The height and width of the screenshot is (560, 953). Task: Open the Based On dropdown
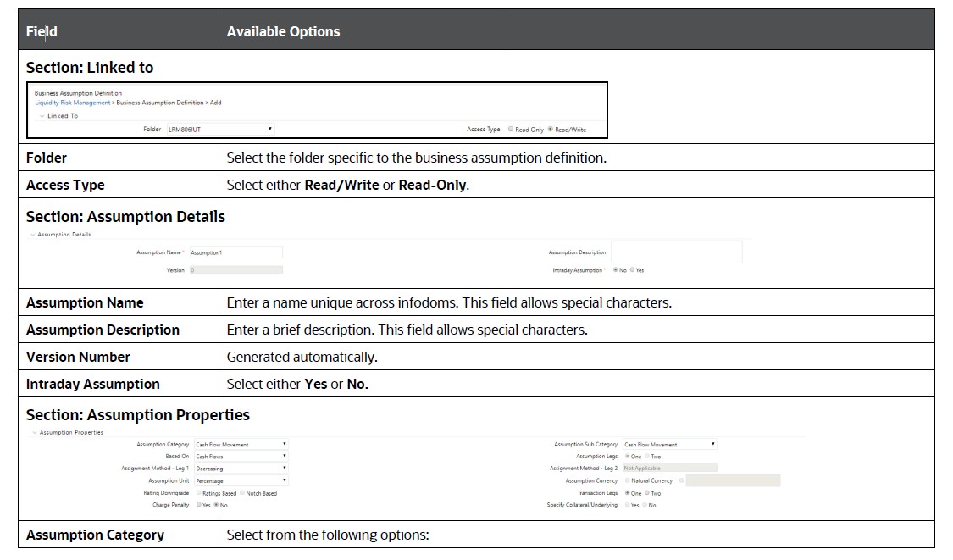click(241, 456)
